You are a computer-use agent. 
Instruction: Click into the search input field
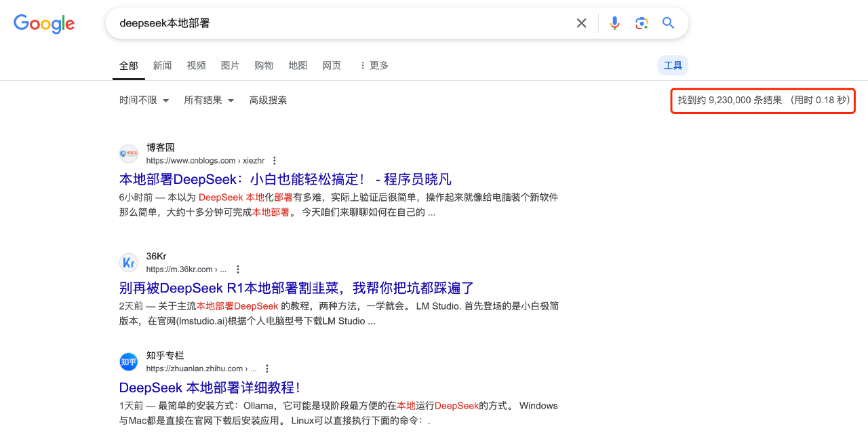[339, 23]
